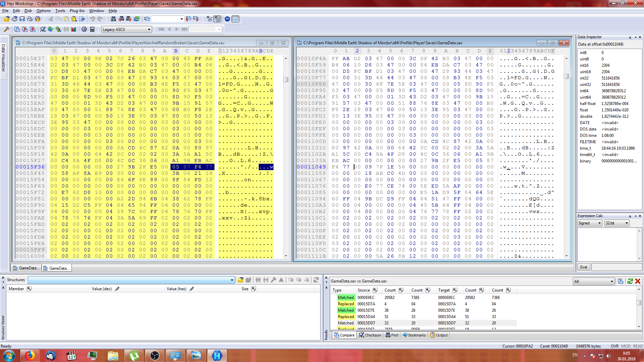The width and height of the screenshot is (644, 362).
Task: Switch to the Bookmarks results tab
Action: (414, 335)
